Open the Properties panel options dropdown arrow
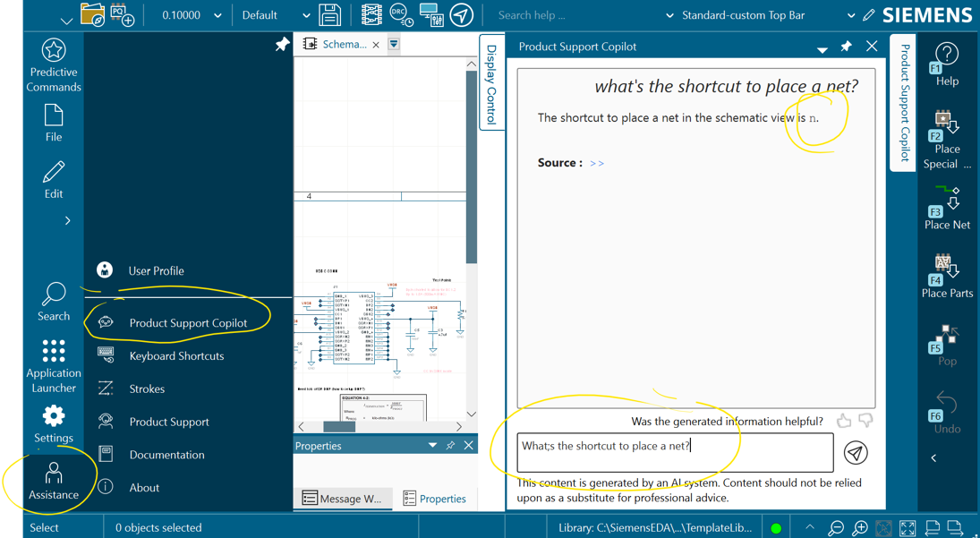Viewport: 980px width, 538px height. pos(432,446)
